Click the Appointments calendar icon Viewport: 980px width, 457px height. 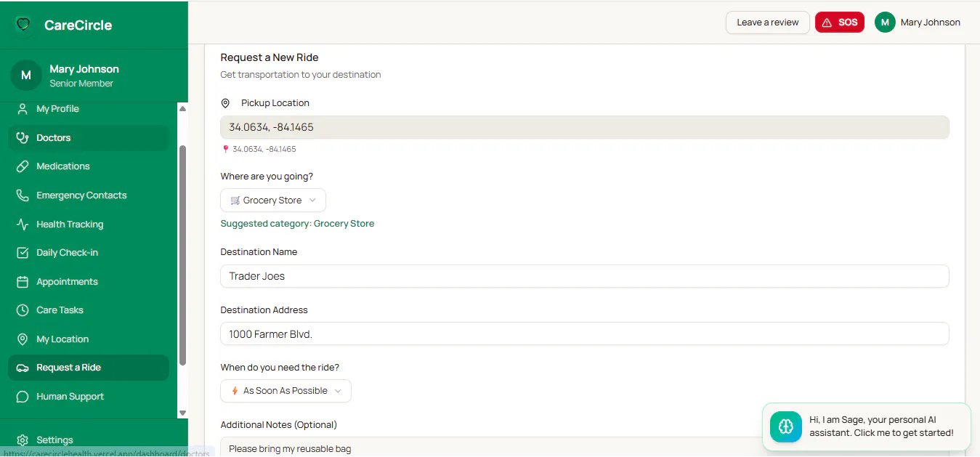coord(23,282)
